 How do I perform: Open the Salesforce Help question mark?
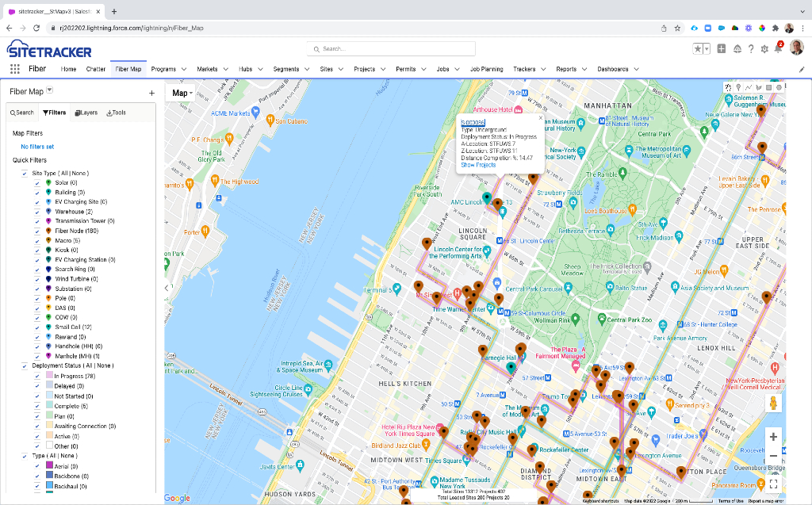[751, 48]
